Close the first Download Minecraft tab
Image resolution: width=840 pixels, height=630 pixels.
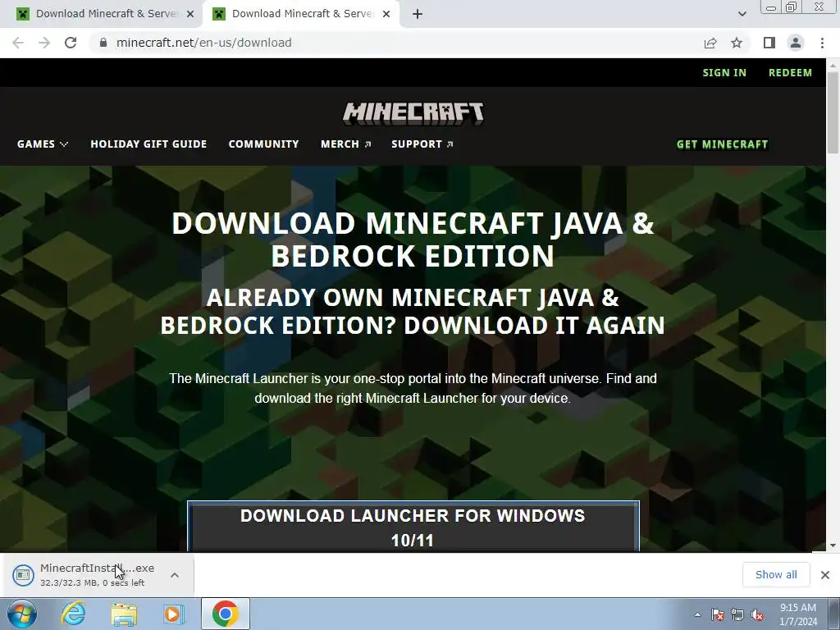coord(190,14)
